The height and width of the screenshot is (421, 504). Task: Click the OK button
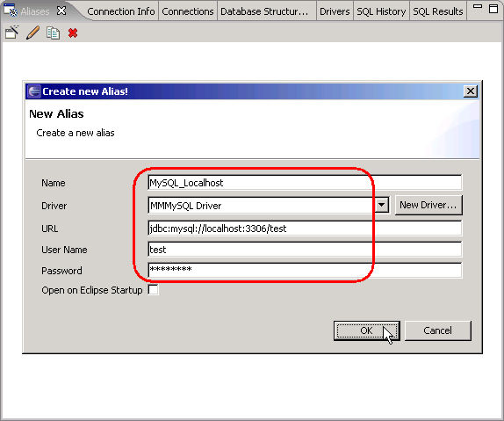(x=366, y=330)
